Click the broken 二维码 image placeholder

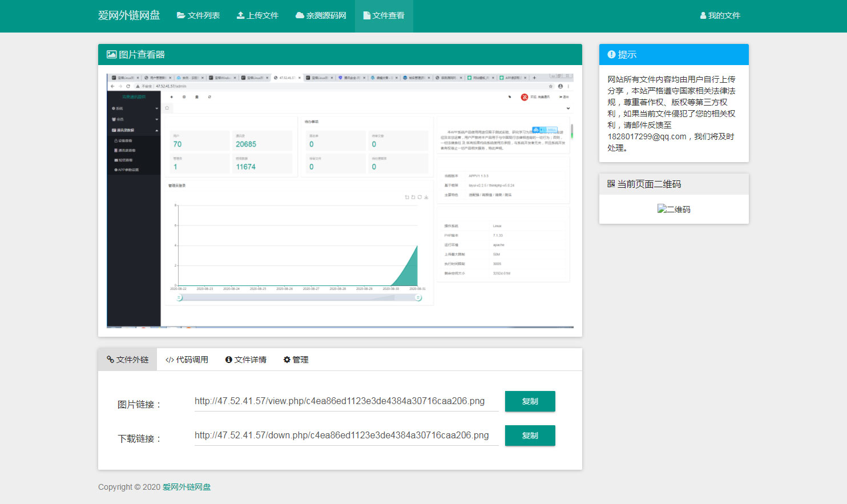coord(673,209)
